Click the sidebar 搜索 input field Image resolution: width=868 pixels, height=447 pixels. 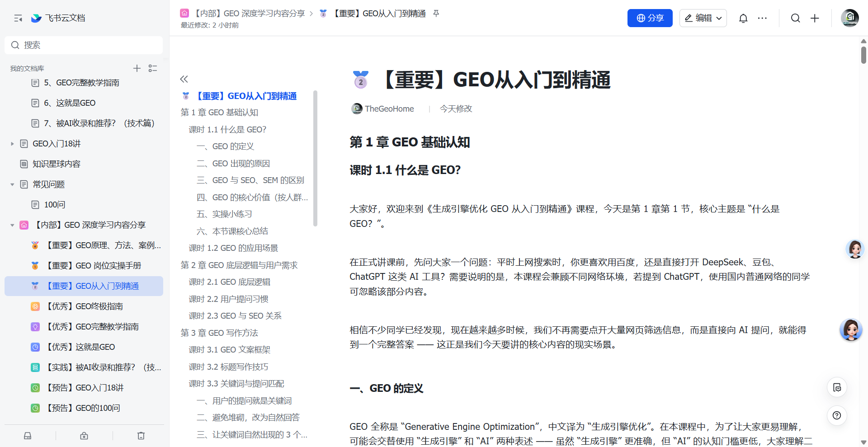point(84,45)
